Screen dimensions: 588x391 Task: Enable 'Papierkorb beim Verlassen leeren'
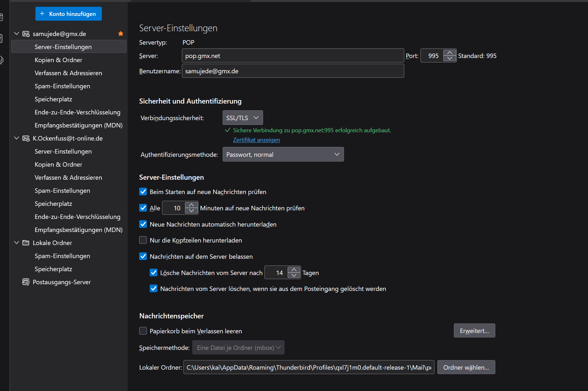[143, 331]
